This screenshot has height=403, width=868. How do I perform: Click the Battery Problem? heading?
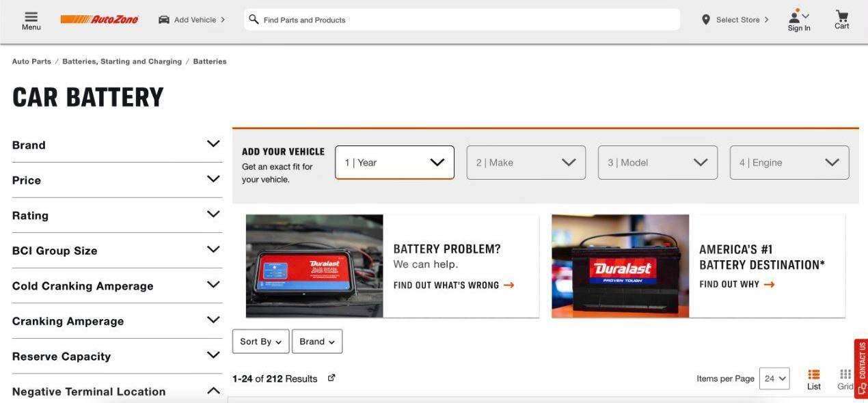coord(447,249)
